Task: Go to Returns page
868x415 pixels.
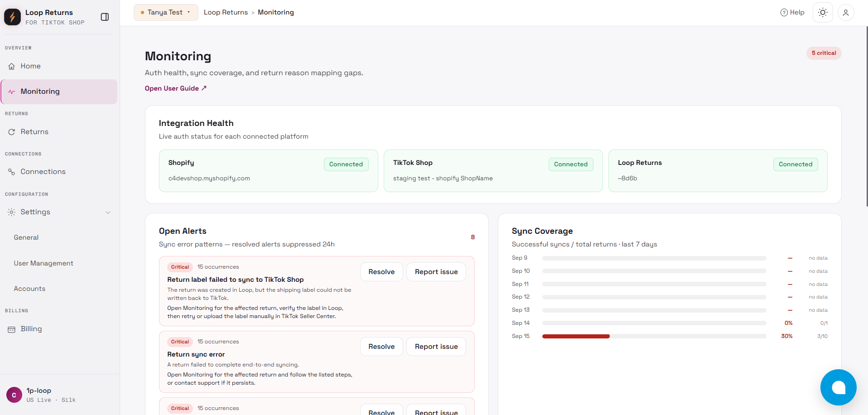Action: point(59,132)
